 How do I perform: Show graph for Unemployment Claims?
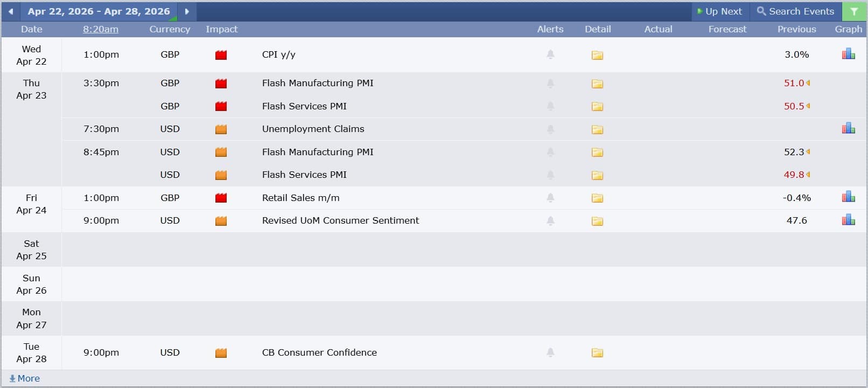[848, 128]
